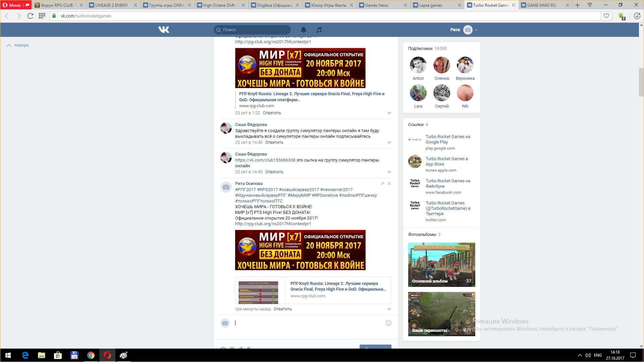Screen dimensions: 644x362
Task: Open the Основной альбом photo album
Action: click(441, 265)
